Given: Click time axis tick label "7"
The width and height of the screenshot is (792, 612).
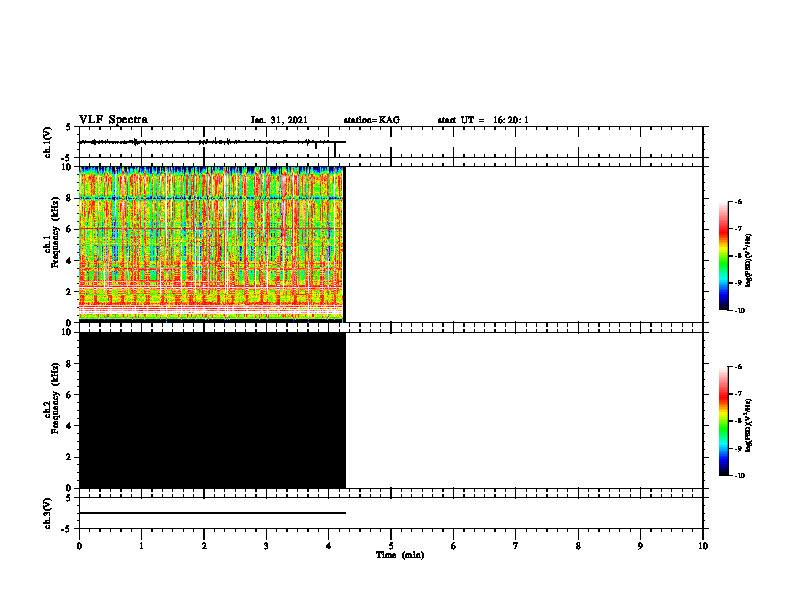Looking at the screenshot, I should click(x=516, y=546).
